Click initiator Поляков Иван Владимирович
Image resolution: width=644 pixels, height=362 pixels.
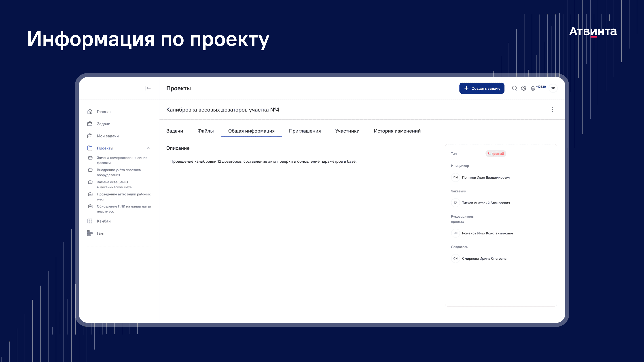486,177
